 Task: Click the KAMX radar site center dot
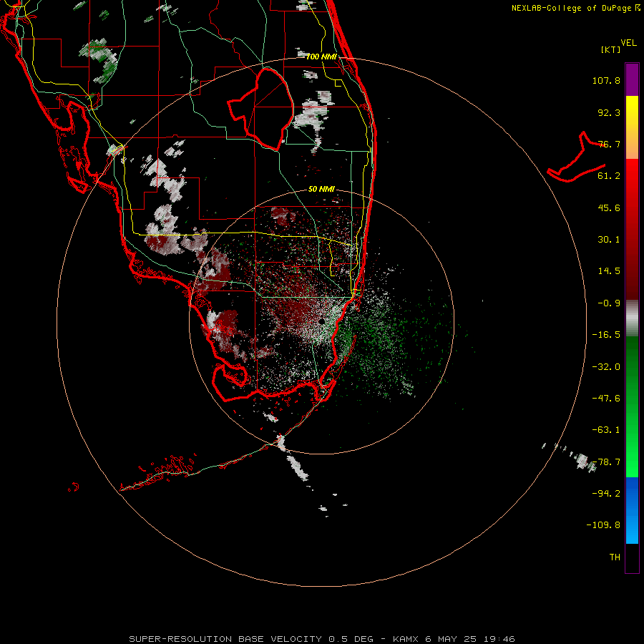coord(321,321)
